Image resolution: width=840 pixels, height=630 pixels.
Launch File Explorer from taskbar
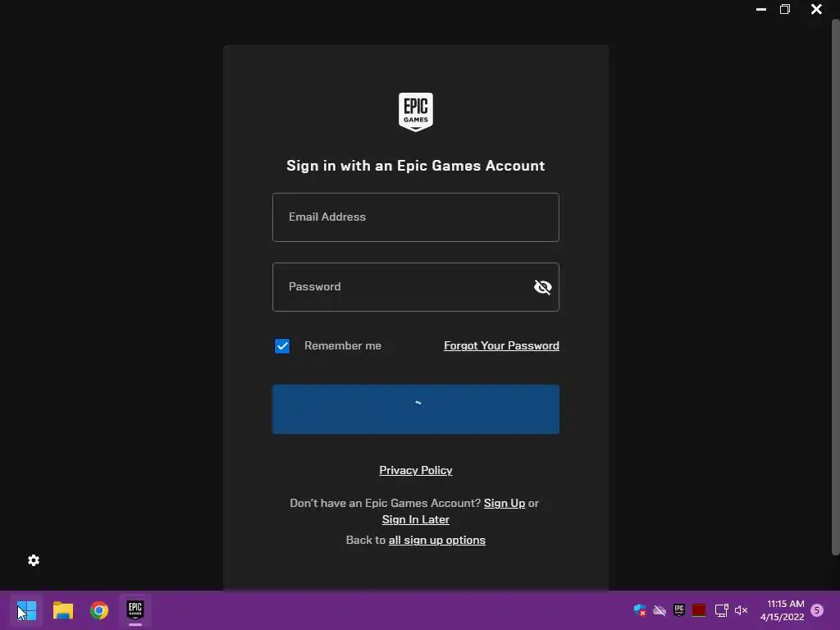tap(62, 610)
